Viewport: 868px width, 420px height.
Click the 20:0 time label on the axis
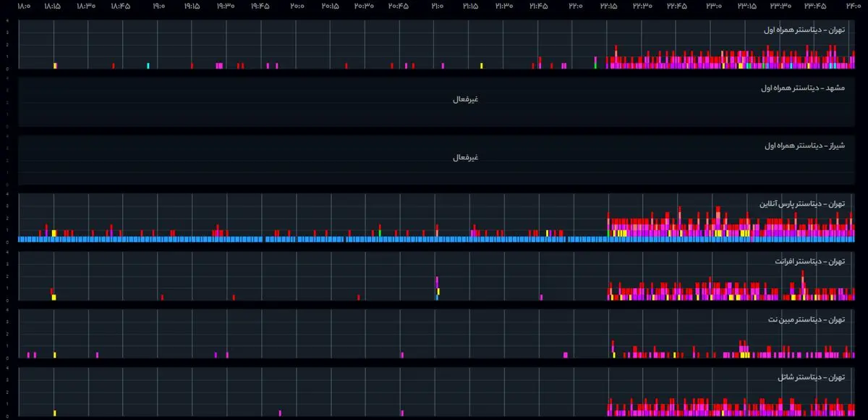click(297, 6)
